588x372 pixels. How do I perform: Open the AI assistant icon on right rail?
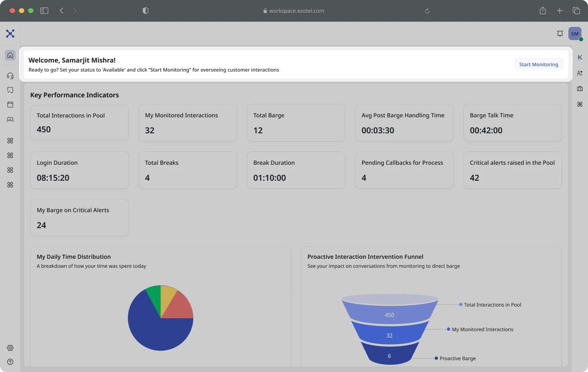point(580,73)
